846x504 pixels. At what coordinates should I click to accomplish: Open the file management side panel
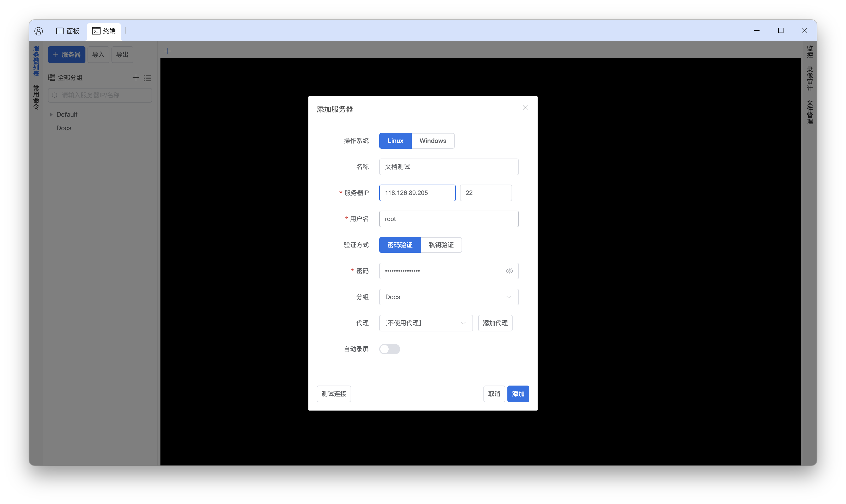(x=810, y=112)
